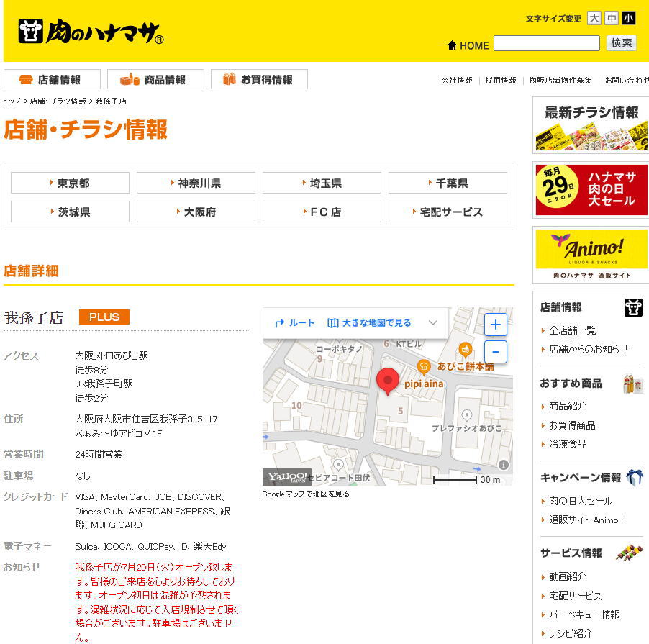This screenshot has height=644, width=649.
Task: Select the 大阪府 region button
Action: click(x=196, y=212)
